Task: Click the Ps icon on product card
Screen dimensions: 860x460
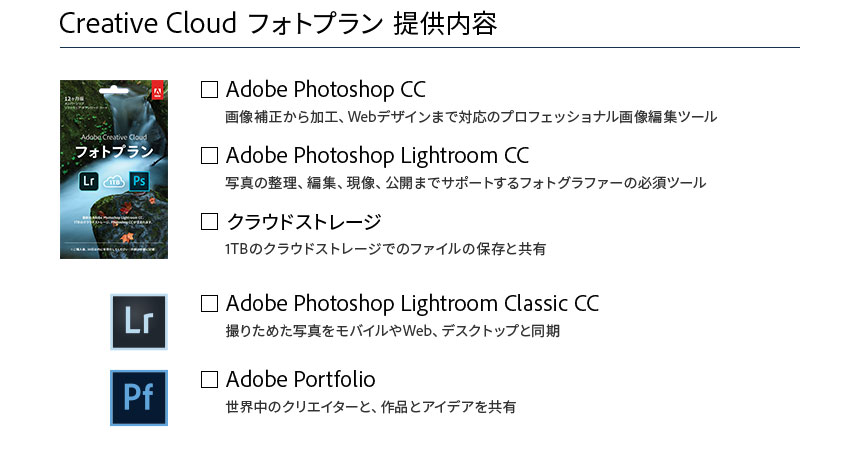Action: (x=139, y=181)
